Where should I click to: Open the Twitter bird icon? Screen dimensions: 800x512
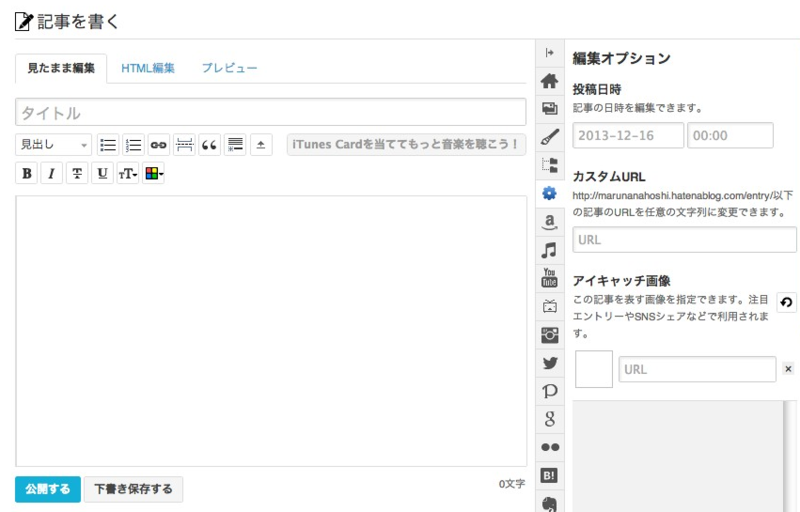pyautogui.click(x=549, y=363)
